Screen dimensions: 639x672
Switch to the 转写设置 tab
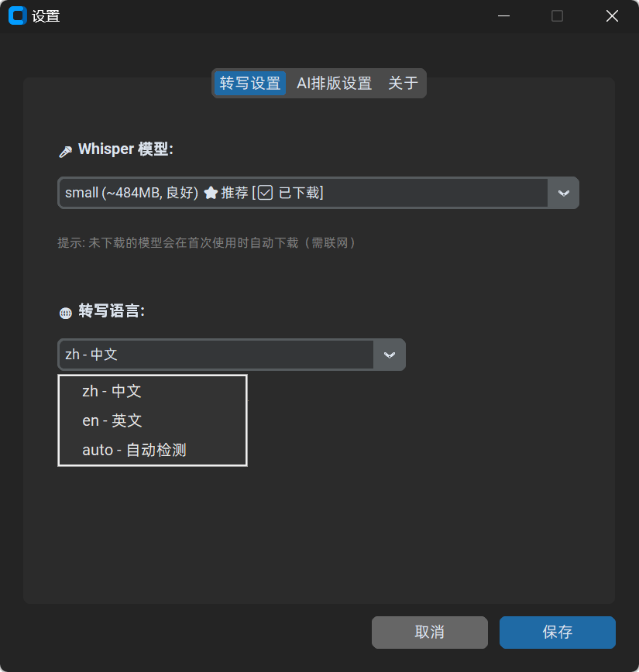pyautogui.click(x=250, y=83)
